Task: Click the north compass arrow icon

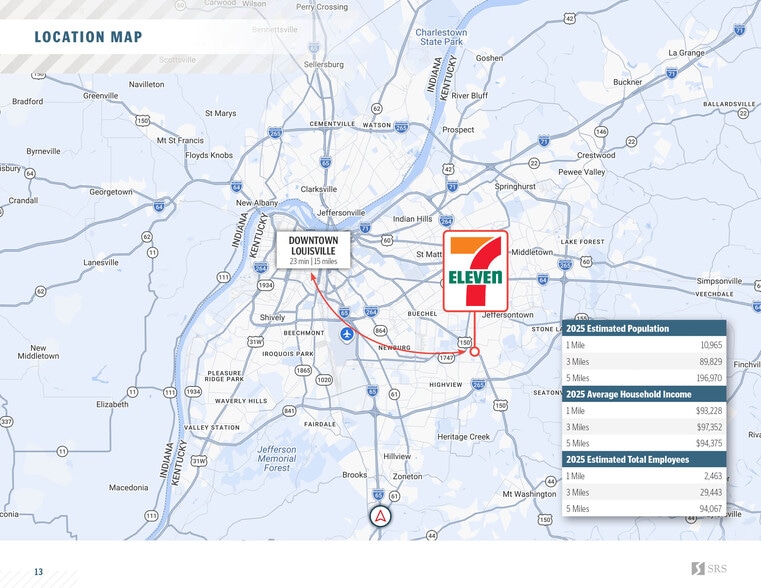Action: (380, 517)
